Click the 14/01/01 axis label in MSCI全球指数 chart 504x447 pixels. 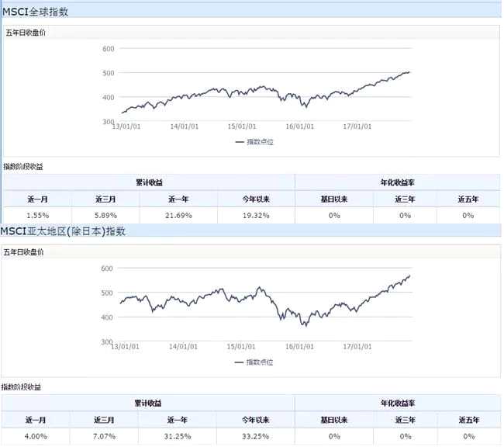tap(185, 126)
